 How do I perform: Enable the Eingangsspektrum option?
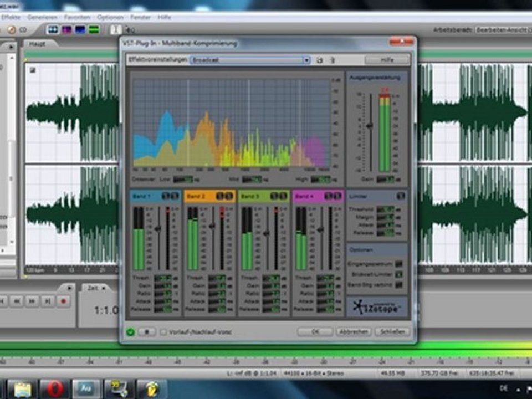pos(398,264)
